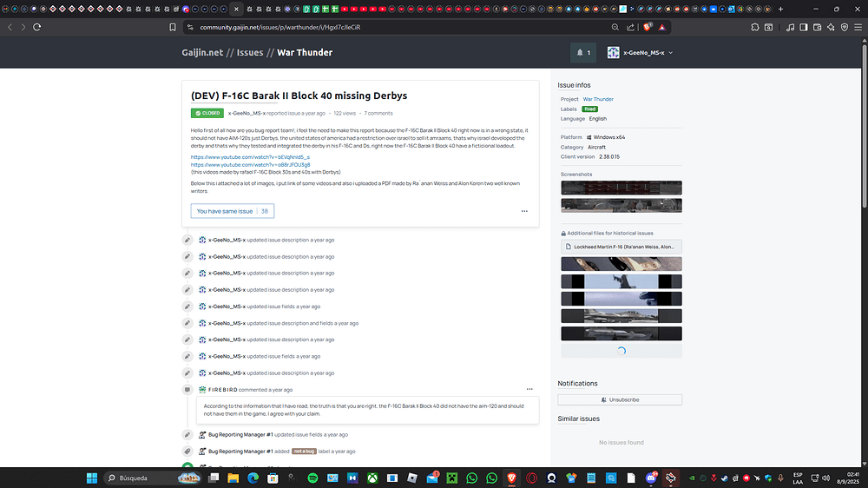The height and width of the screenshot is (488, 868).
Task: Open the first screenshot thumbnail
Action: pyautogui.click(x=621, y=188)
